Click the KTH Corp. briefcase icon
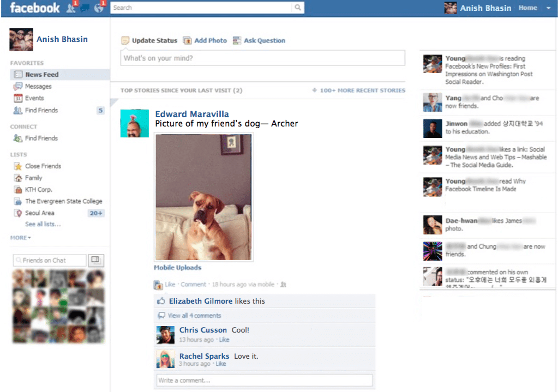Screen dimensions: 558x392 click(x=18, y=190)
